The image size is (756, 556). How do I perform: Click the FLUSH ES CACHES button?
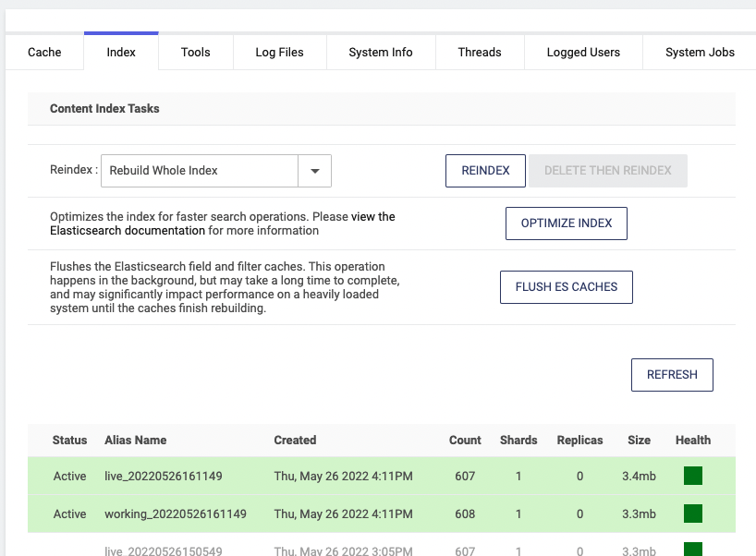pos(567,287)
